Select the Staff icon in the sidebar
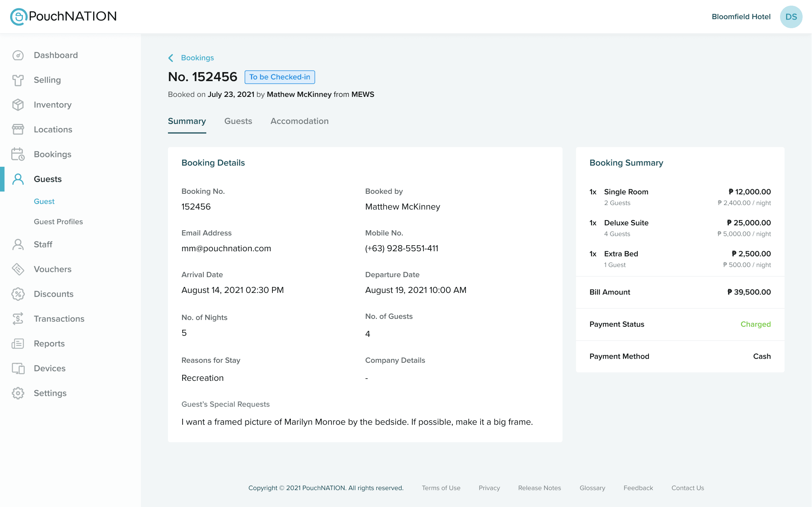 [18, 244]
